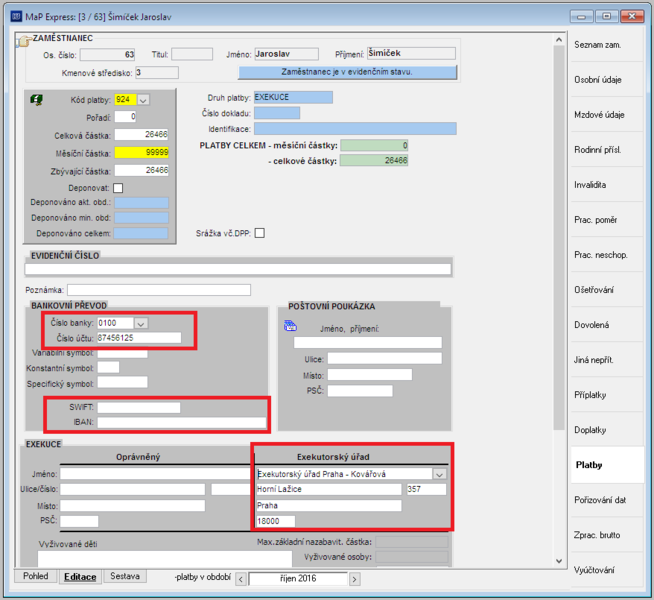
Task: Click the blue icon in POŠTOVNÍ POUKÁZKA
Action: (290, 326)
